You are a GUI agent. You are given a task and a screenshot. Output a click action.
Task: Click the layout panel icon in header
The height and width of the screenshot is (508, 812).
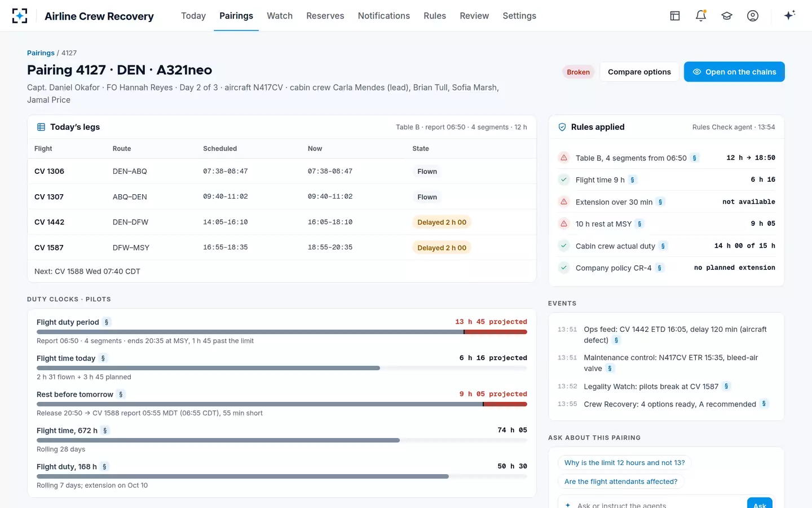(675, 16)
